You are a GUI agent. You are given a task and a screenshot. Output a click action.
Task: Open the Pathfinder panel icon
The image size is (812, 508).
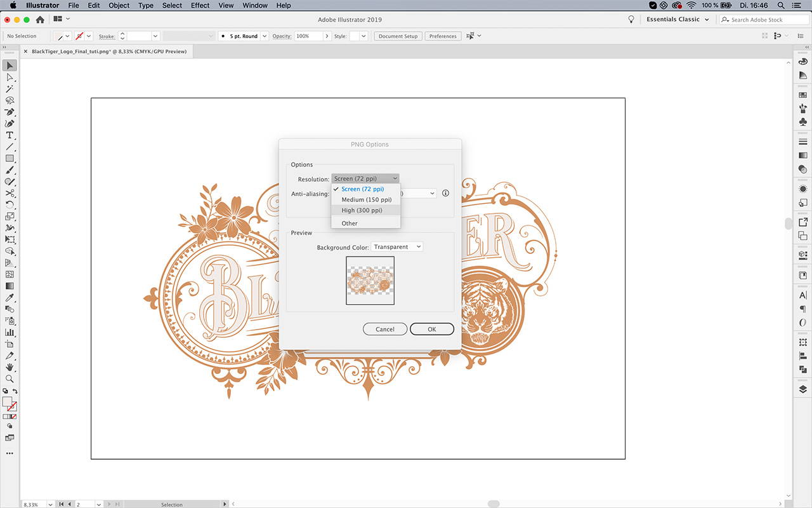(x=802, y=369)
